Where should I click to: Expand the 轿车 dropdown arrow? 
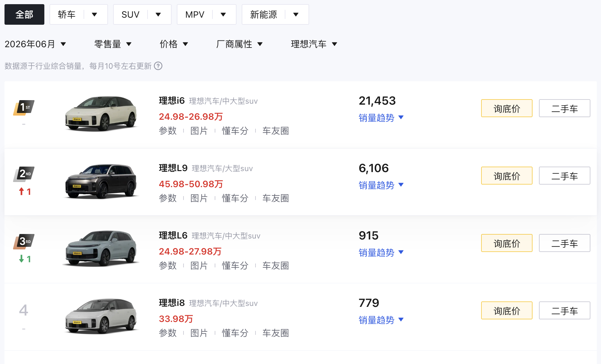(x=94, y=14)
